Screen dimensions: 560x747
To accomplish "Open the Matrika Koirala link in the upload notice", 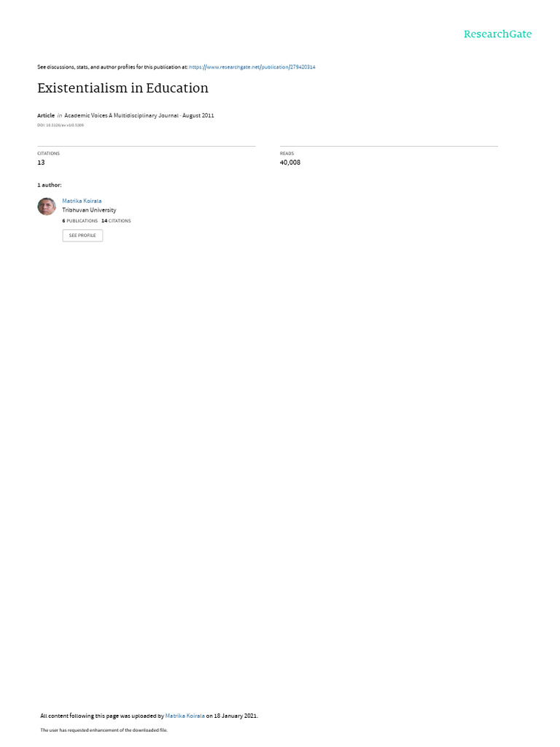I will click(x=184, y=716).
